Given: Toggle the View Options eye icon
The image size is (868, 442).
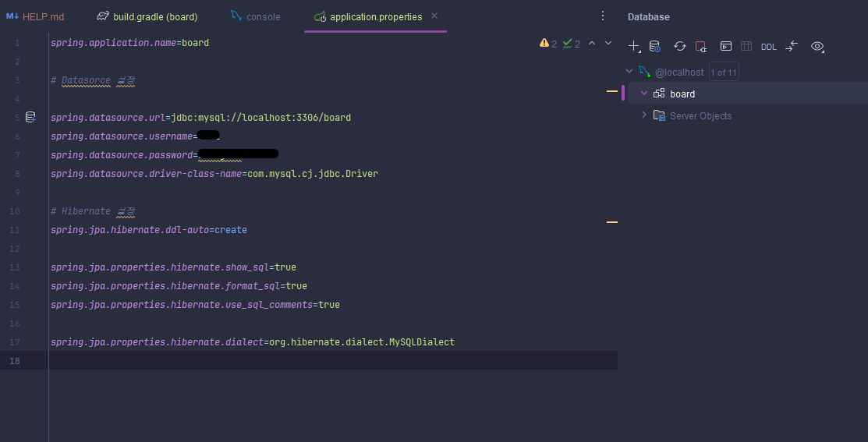Looking at the screenshot, I should click(x=817, y=47).
